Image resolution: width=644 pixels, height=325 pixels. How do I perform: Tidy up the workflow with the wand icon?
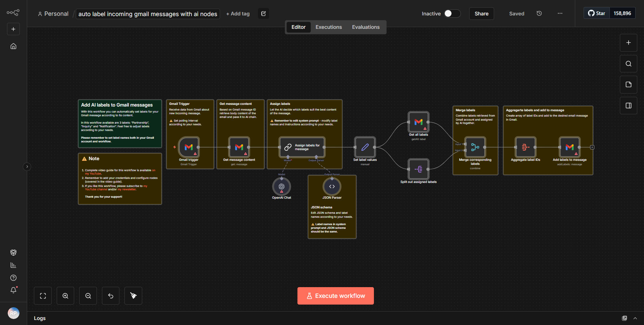point(133,296)
